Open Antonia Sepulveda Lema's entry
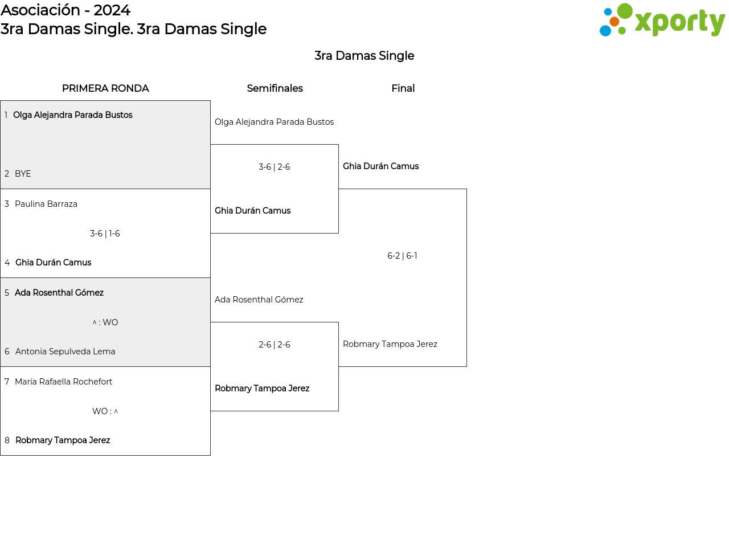 coord(65,351)
